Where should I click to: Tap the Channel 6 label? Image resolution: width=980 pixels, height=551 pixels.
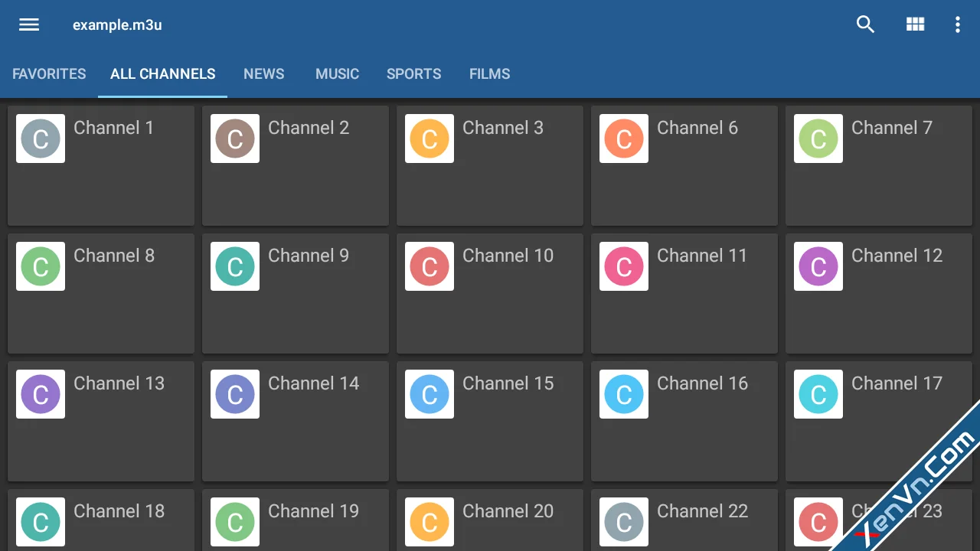(x=697, y=128)
